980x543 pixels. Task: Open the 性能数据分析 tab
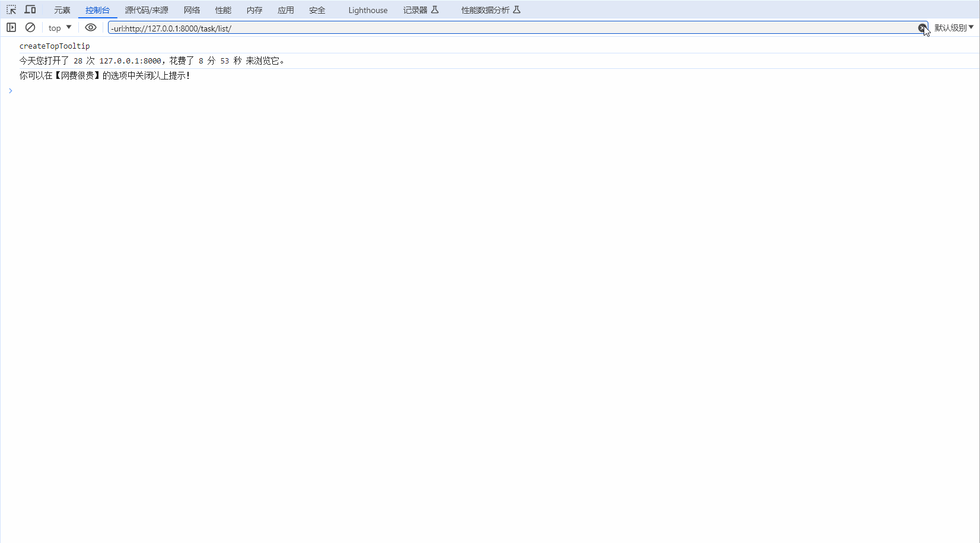[x=491, y=10]
